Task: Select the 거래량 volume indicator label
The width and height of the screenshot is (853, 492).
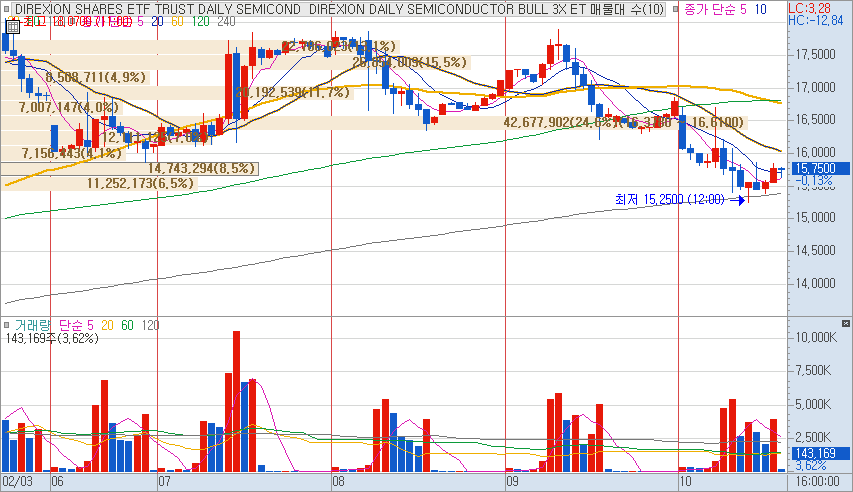Action: (33, 325)
